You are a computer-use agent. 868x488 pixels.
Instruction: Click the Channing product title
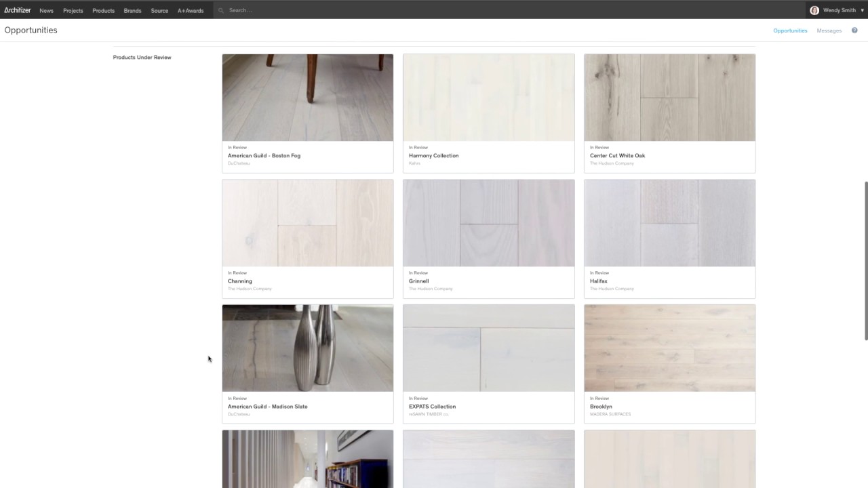(239, 281)
